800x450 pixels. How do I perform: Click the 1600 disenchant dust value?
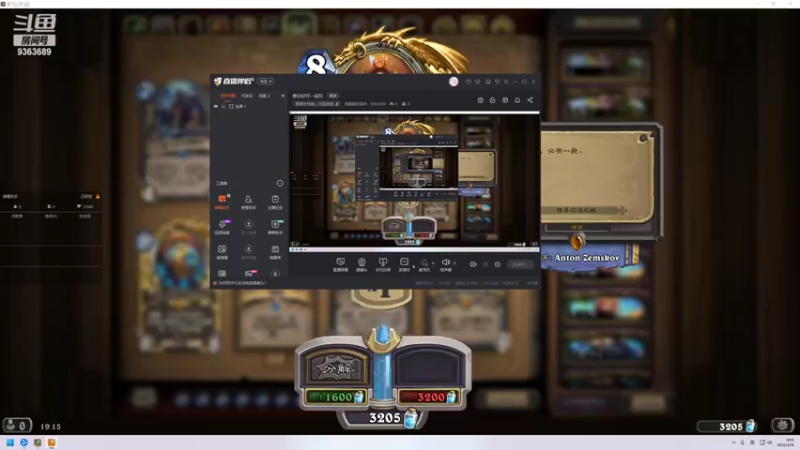[x=336, y=397]
